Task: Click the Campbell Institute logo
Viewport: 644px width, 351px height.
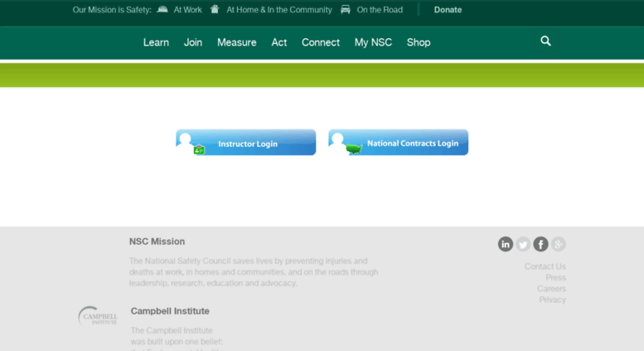Action: 98,316
